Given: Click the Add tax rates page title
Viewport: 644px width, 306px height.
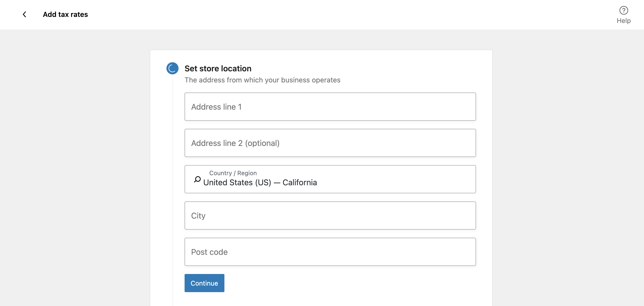Looking at the screenshot, I should pos(65,14).
